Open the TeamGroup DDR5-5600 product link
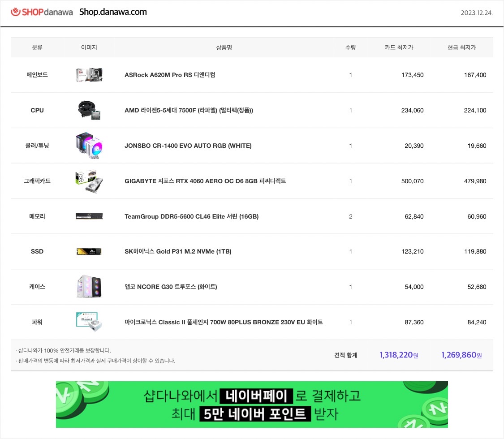Screen dimensions: 504x439 (192, 216)
